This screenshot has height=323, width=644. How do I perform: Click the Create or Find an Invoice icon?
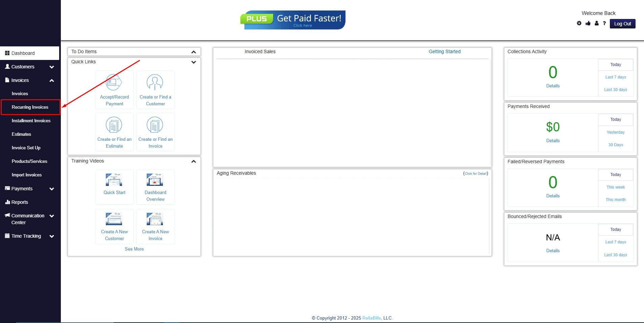click(155, 125)
